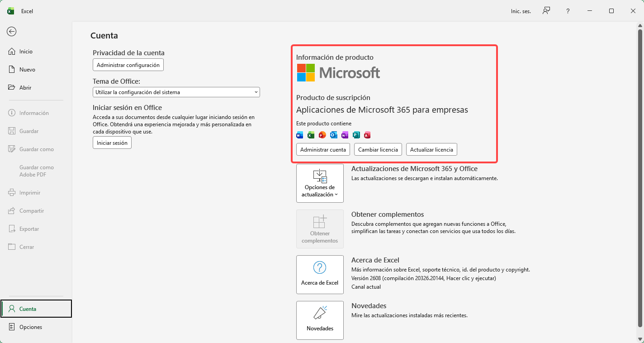
Task: Open the Acerca de Excel button
Action: tap(320, 275)
